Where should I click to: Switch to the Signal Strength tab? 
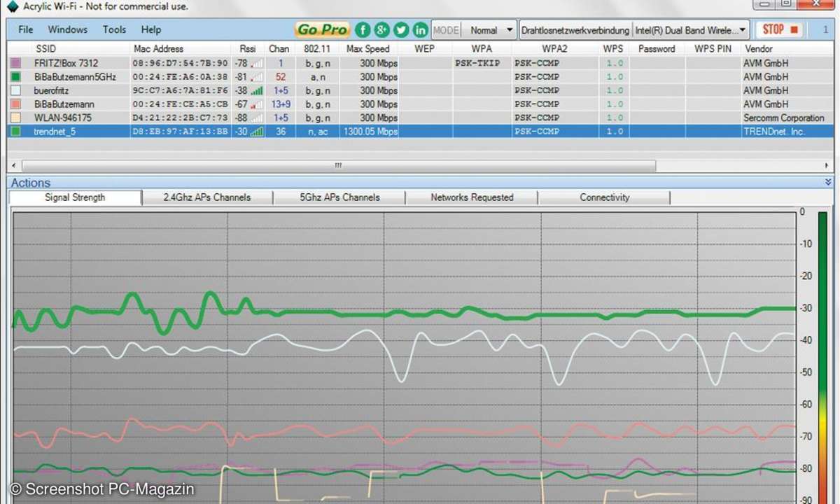(x=75, y=197)
